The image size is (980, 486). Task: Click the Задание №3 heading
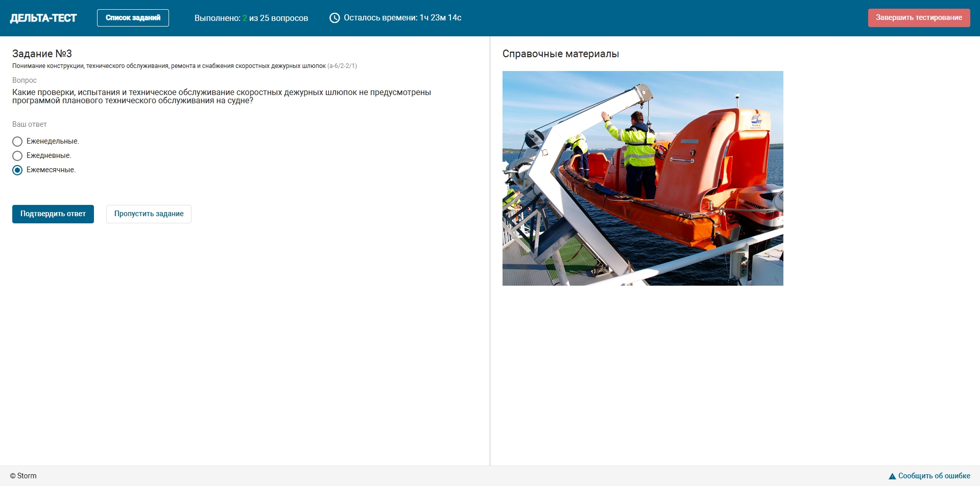tap(42, 54)
